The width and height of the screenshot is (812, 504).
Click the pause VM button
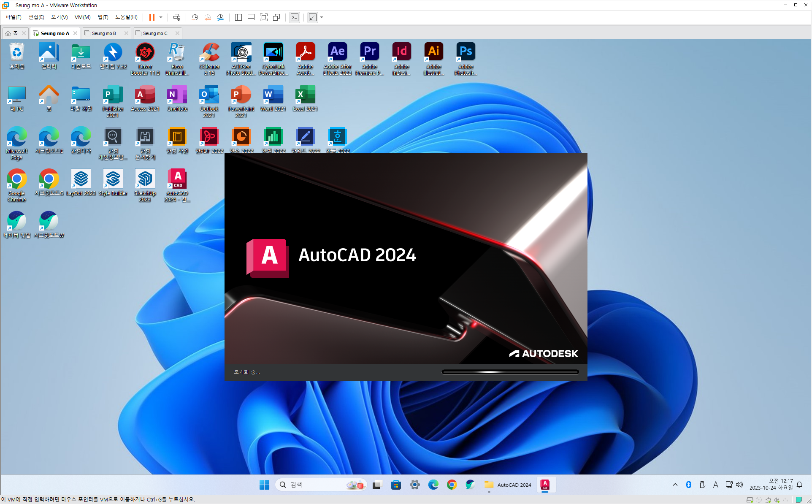pyautogui.click(x=152, y=17)
